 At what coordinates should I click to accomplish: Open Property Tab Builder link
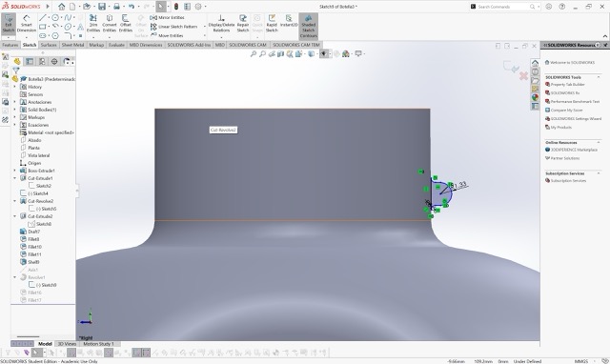(x=567, y=85)
